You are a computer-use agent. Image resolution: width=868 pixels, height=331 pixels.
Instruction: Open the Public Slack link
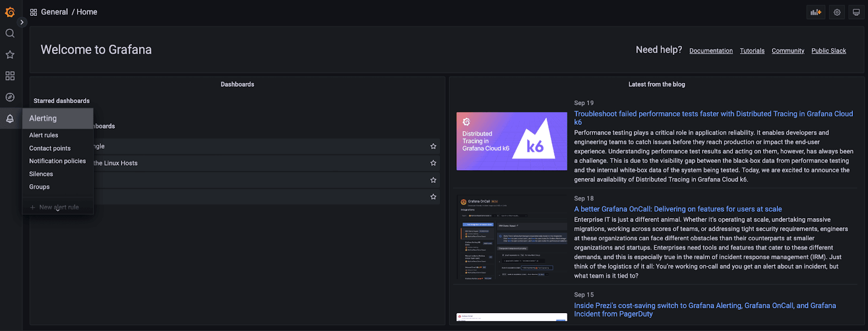[828, 50]
